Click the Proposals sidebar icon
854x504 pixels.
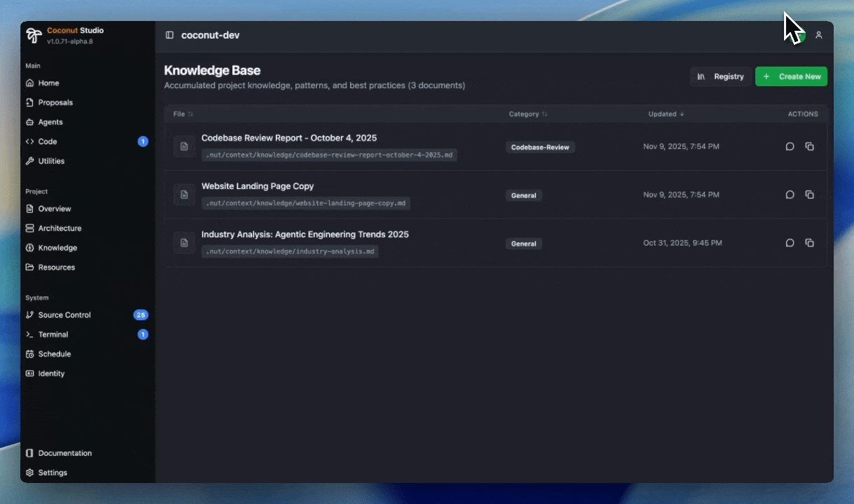click(29, 102)
